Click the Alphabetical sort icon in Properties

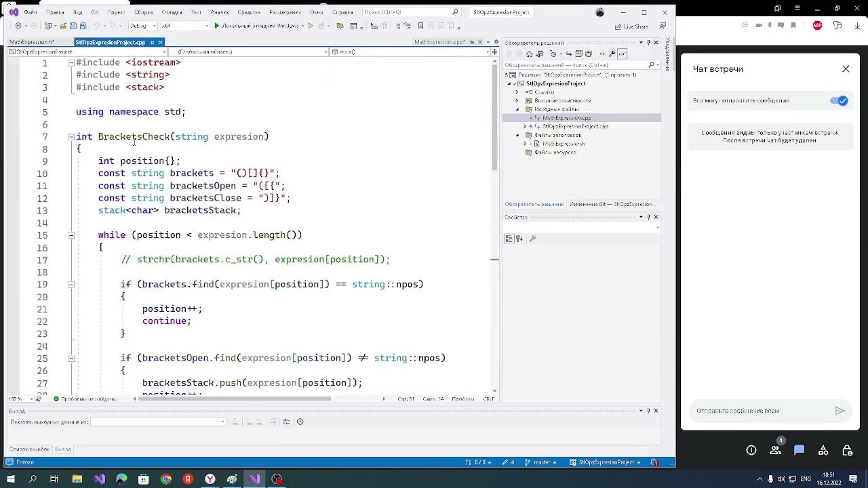pyautogui.click(x=519, y=239)
